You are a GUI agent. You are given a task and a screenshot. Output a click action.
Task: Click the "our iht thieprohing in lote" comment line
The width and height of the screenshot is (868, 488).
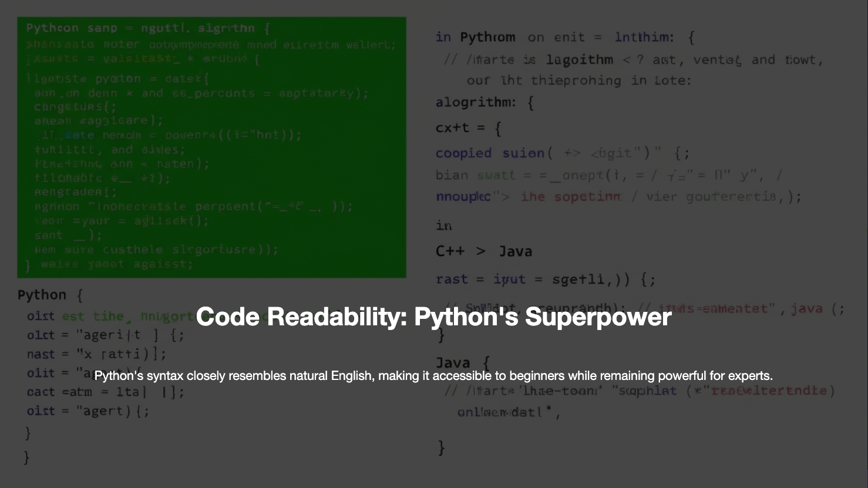578,80
